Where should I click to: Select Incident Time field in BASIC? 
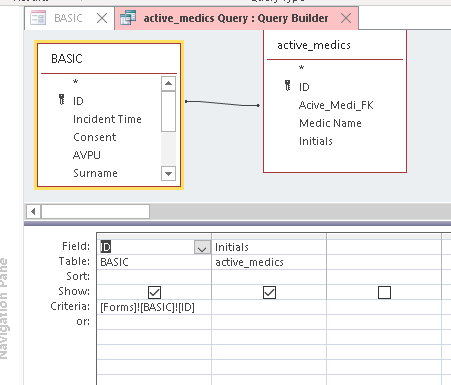(107, 119)
